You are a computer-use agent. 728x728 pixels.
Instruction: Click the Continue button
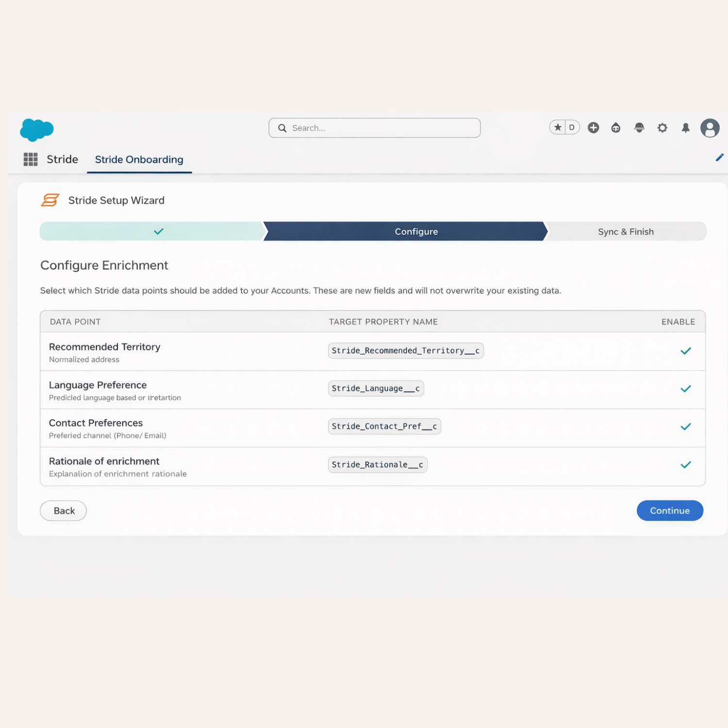tap(670, 511)
